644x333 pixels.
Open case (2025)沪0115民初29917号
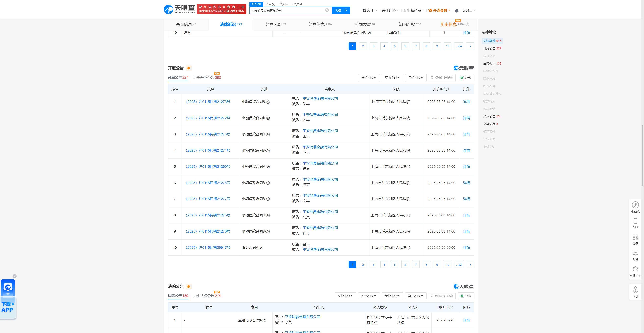[208, 247]
